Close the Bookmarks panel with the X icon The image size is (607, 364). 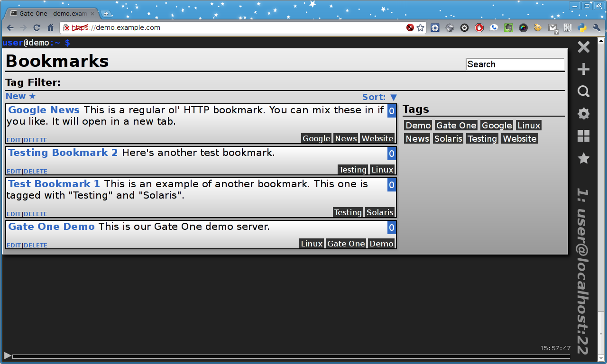point(583,47)
